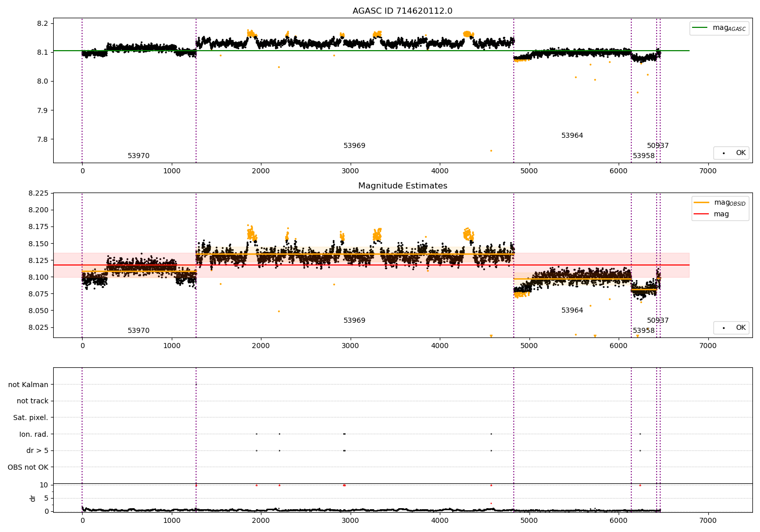Click obsid label 53964 in the AGASC ID plot
The image size is (760, 532).
[572, 135]
